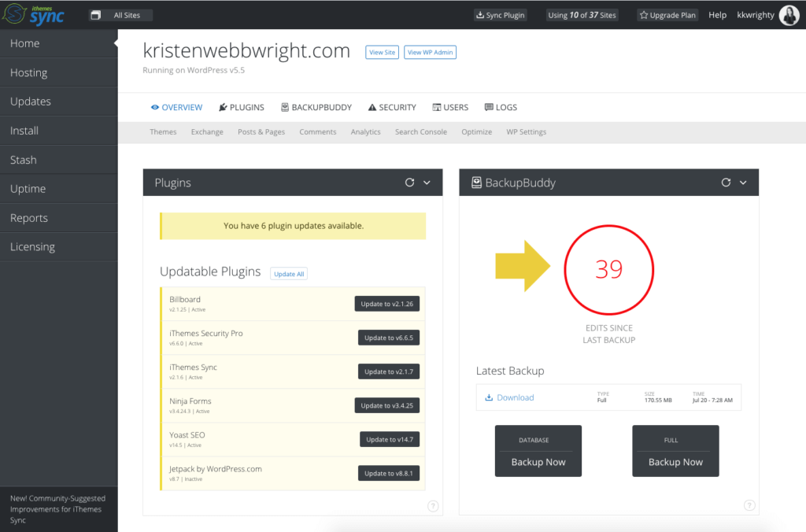
Task: Click the View Site button
Action: click(x=382, y=53)
